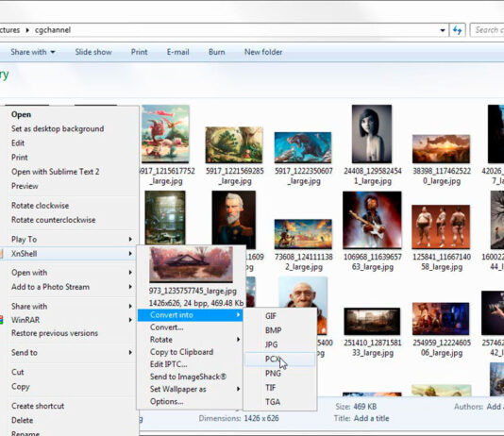
Task: Open the Convert into submenu
Action: (x=190, y=315)
